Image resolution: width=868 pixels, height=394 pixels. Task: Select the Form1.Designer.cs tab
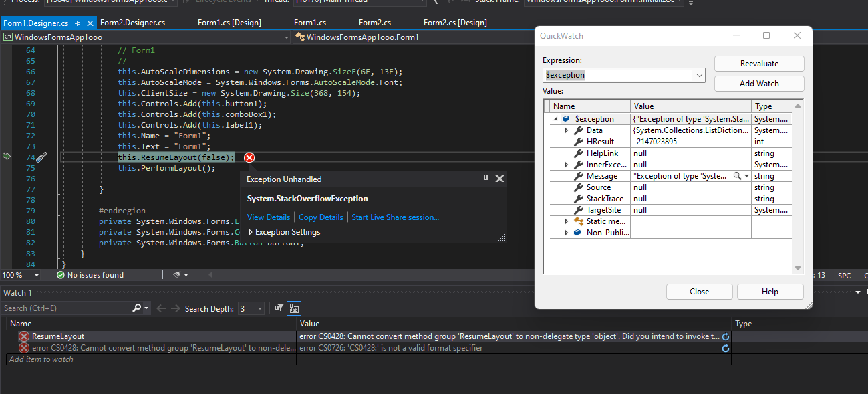coord(35,23)
